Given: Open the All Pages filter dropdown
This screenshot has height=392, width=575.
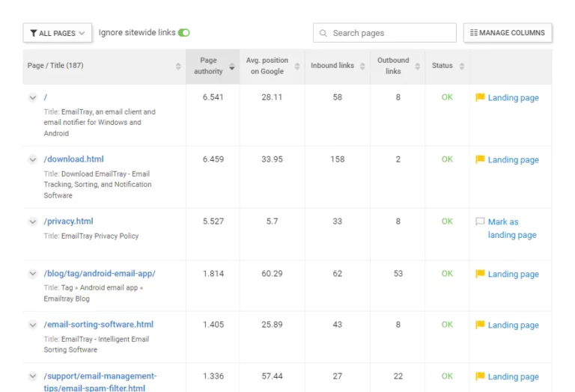Looking at the screenshot, I should point(58,33).
